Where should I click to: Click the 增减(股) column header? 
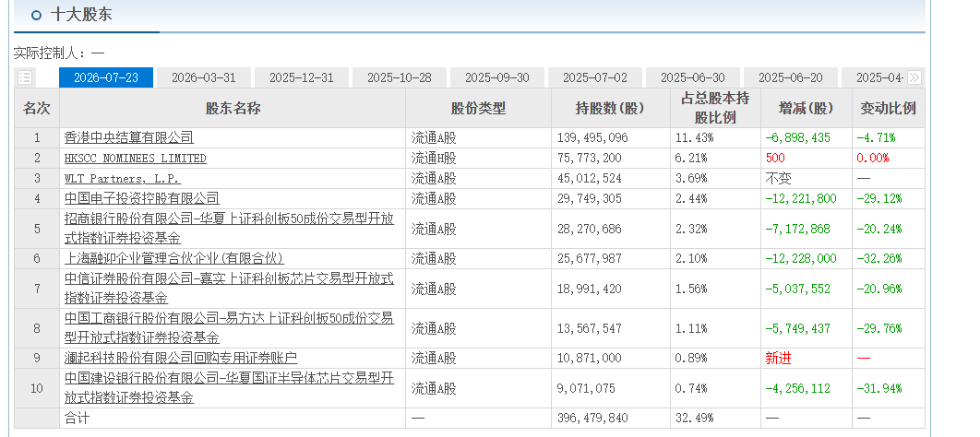(x=807, y=108)
